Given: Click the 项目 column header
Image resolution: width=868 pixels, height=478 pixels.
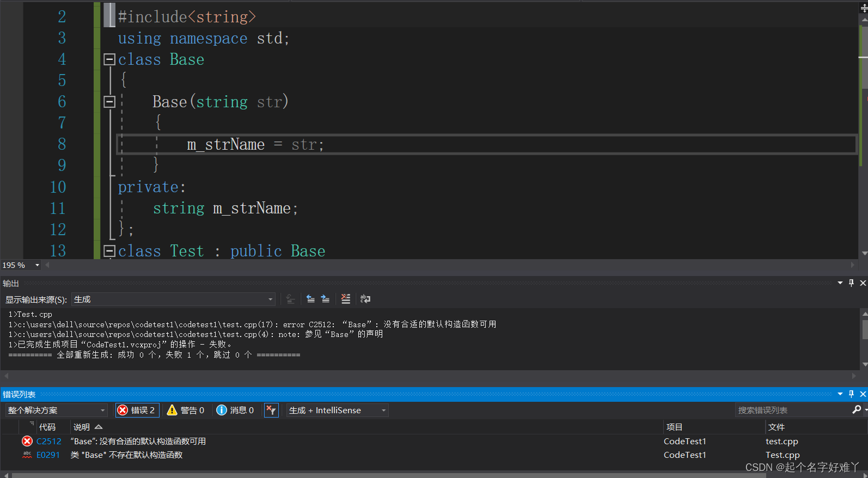Looking at the screenshot, I should [x=674, y=427].
